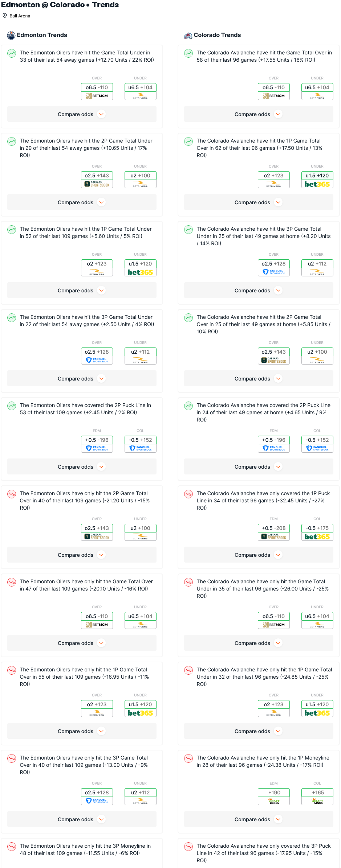Open Compare odds for Avalanche 1P Moneyline trend
Image resolution: width=341 pixels, height=868 pixels.
[x=259, y=819]
